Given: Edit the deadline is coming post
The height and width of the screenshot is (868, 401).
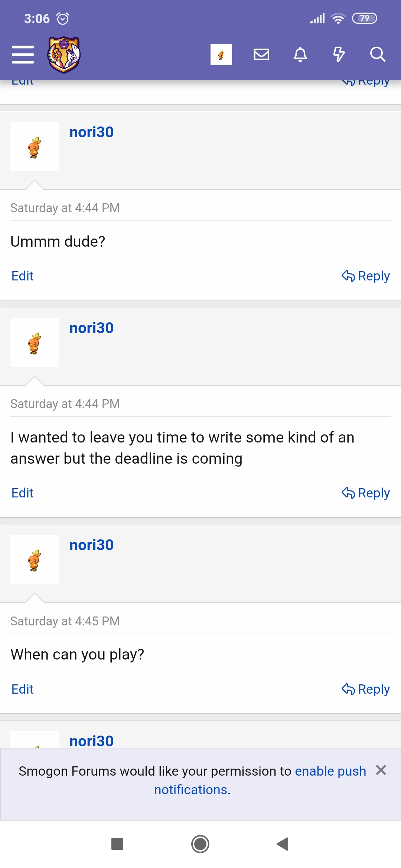Looking at the screenshot, I should click(22, 493).
